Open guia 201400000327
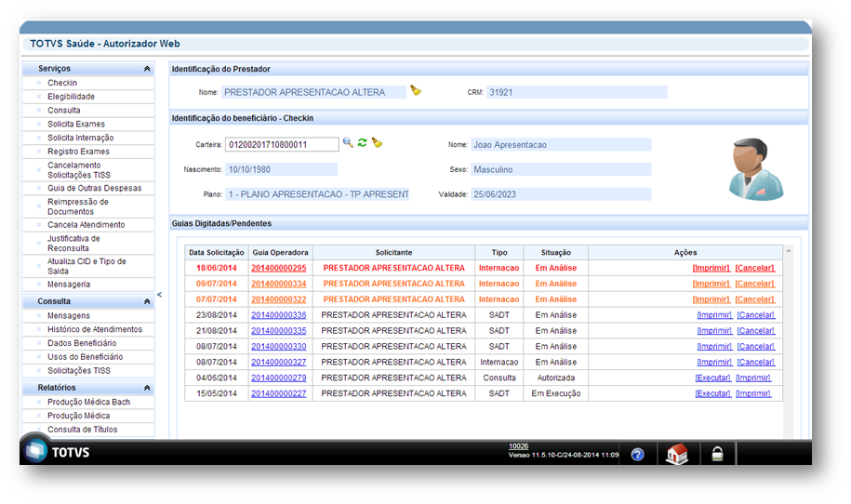Viewport: 851px width, 504px height. pos(278,363)
